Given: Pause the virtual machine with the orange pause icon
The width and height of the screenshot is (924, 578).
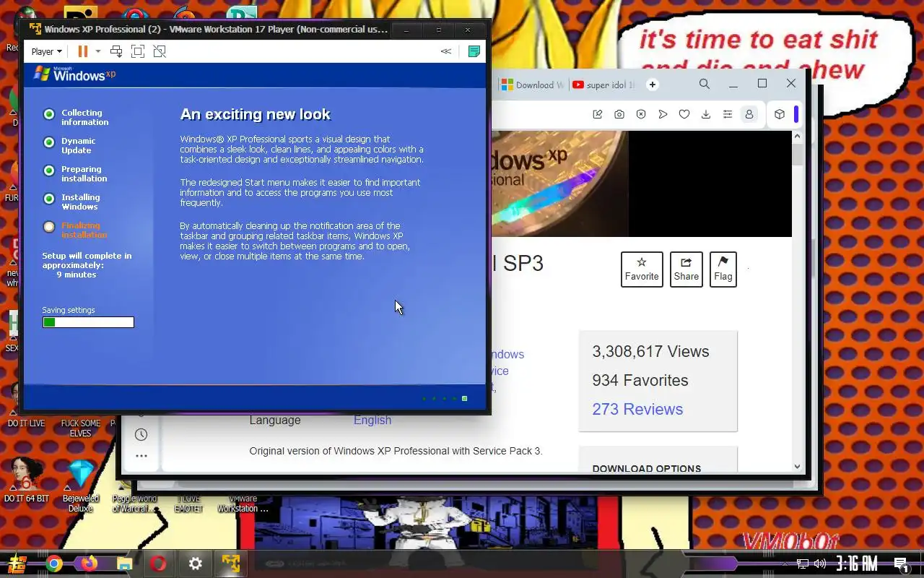Looking at the screenshot, I should [x=82, y=51].
